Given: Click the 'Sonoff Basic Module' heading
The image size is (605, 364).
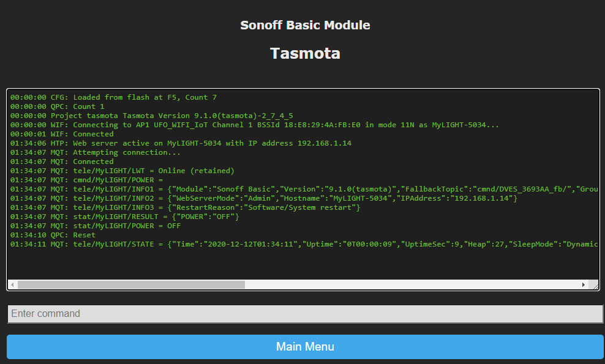Looking at the screenshot, I should (x=305, y=25).
